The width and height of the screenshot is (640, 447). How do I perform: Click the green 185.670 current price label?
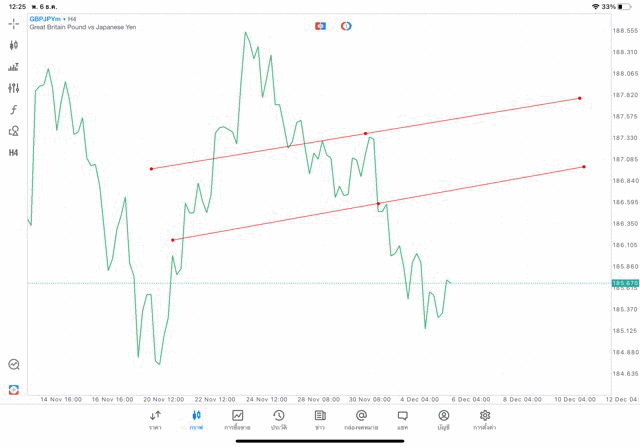625,283
